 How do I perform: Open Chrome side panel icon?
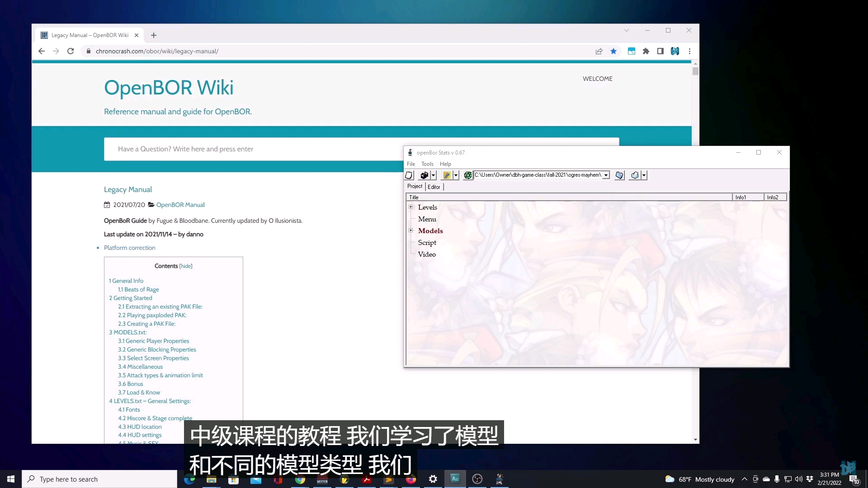pyautogui.click(x=660, y=51)
